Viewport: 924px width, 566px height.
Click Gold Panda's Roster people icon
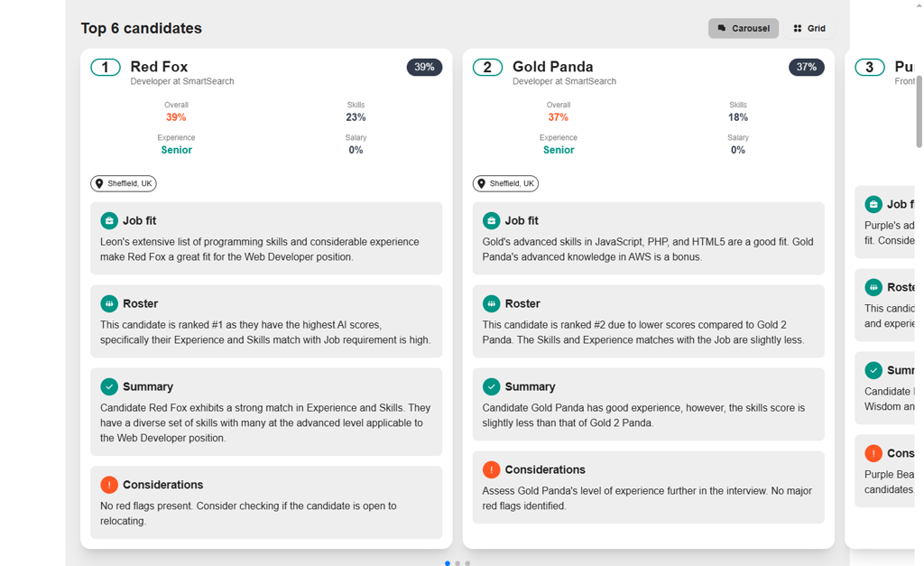click(x=491, y=303)
